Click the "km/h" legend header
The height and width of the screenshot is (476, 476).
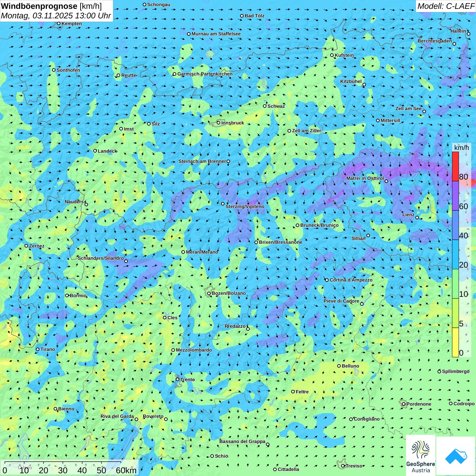click(x=461, y=148)
